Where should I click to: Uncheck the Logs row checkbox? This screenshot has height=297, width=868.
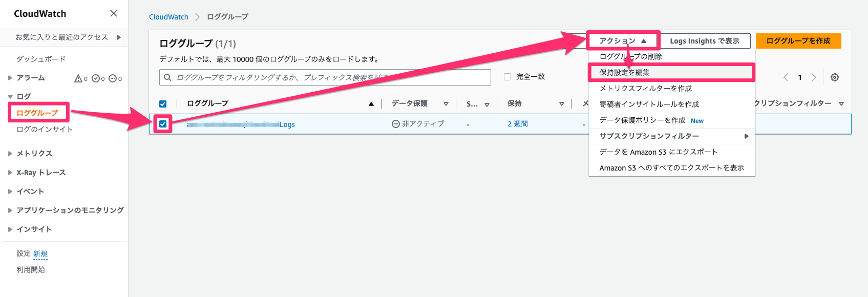[x=163, y=124]
